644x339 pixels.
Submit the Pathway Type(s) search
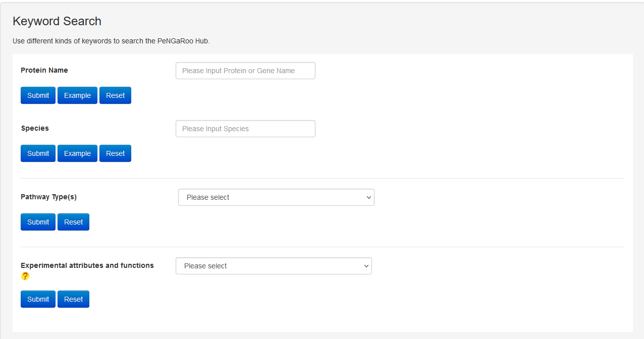click(38, 222)
